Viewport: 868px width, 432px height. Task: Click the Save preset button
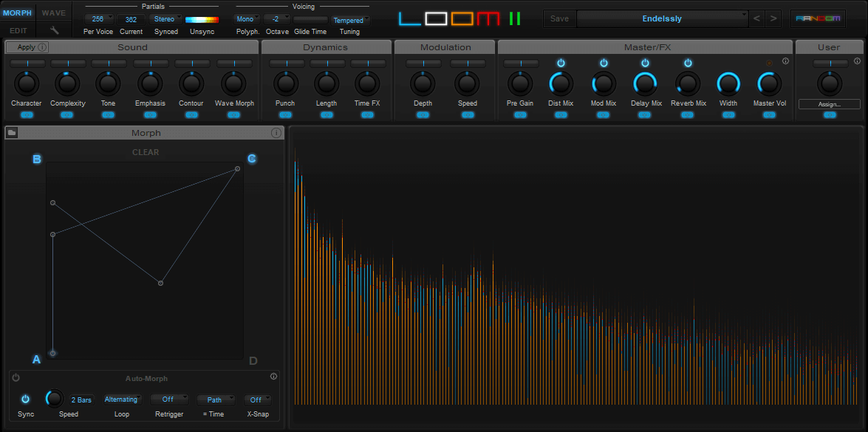pos(560,18)
